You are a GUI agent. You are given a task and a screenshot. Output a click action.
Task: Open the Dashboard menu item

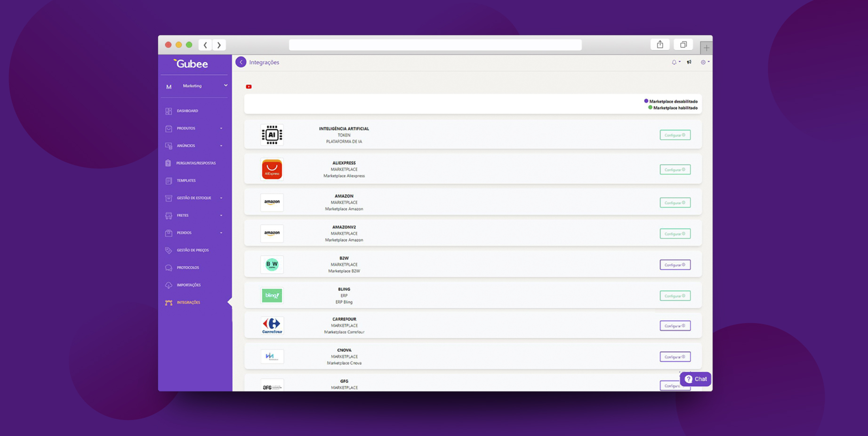[x=187, y=111]
